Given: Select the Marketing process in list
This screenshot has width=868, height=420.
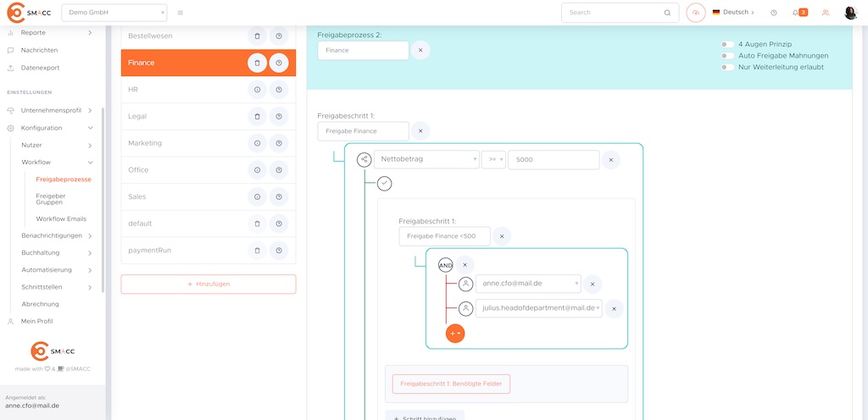Looking at the screenshot, I should (182, 143).
